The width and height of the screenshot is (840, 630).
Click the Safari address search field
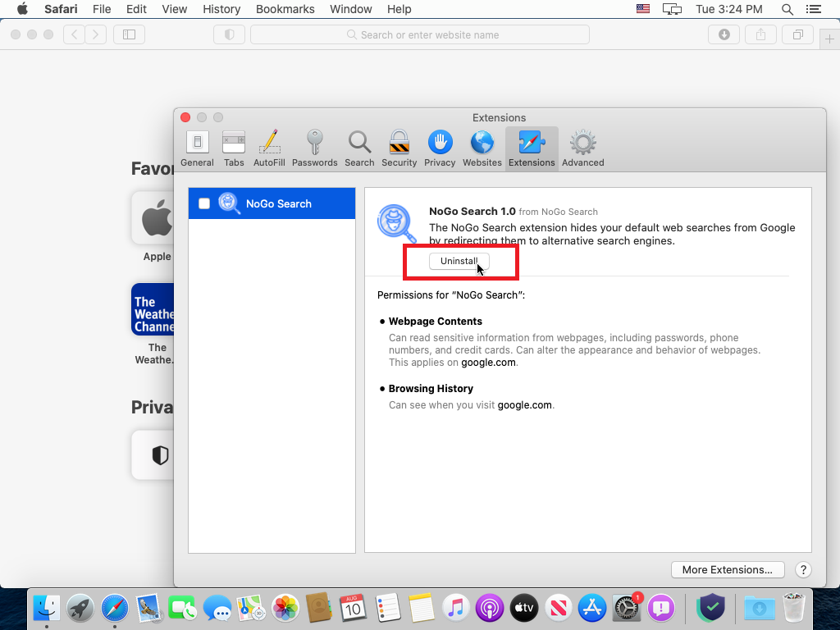coord(420,34)
